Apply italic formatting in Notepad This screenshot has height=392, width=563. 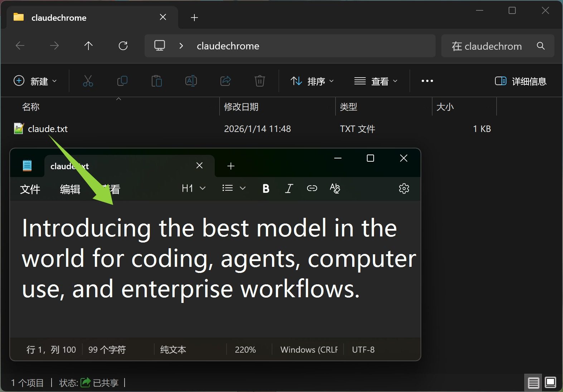click(x=289, y=188)
